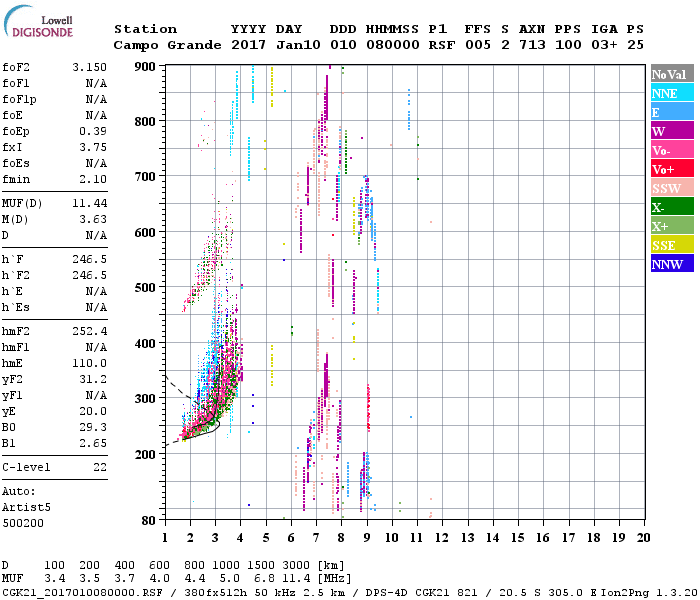This screenshot has width=700, height=600.
Task: Click the 900 label on height axis
Action: click(x=146, y=67)
